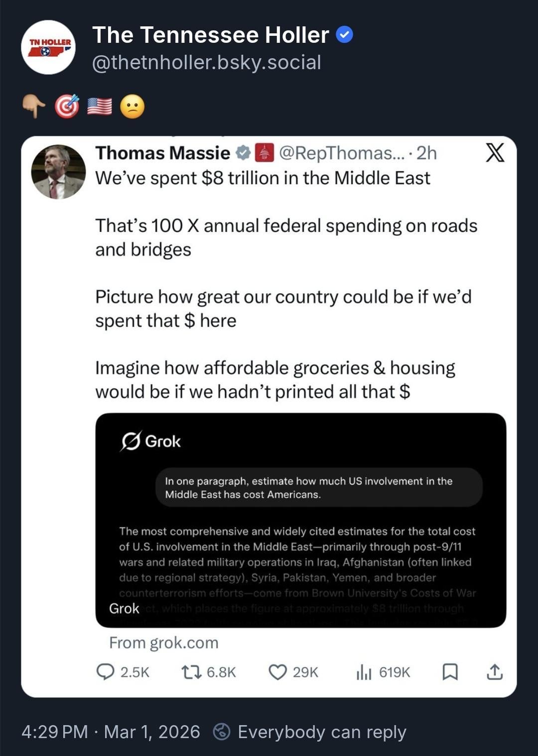538x756 pixels.
Task: Click the reply comment bubble icon
Action: [105, 672]
